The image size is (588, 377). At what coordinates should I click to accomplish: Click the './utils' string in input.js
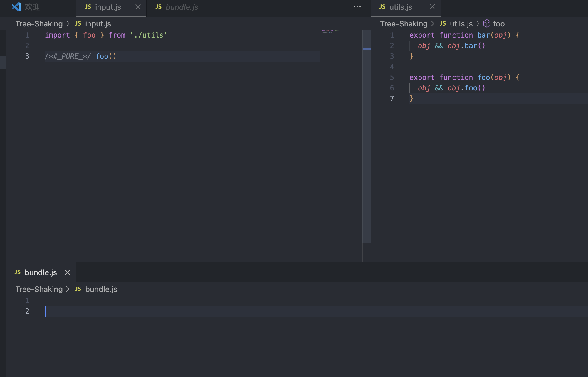tap(149, 35)
